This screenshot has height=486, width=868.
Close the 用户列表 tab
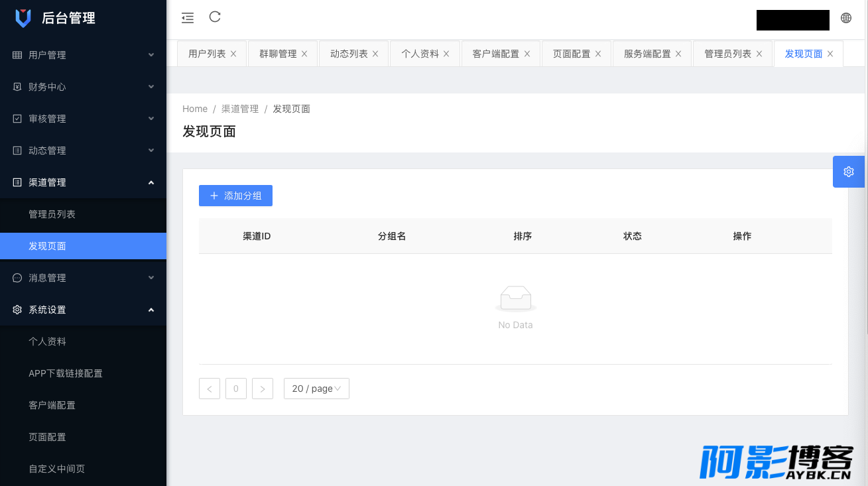click(x=233, y=54)
